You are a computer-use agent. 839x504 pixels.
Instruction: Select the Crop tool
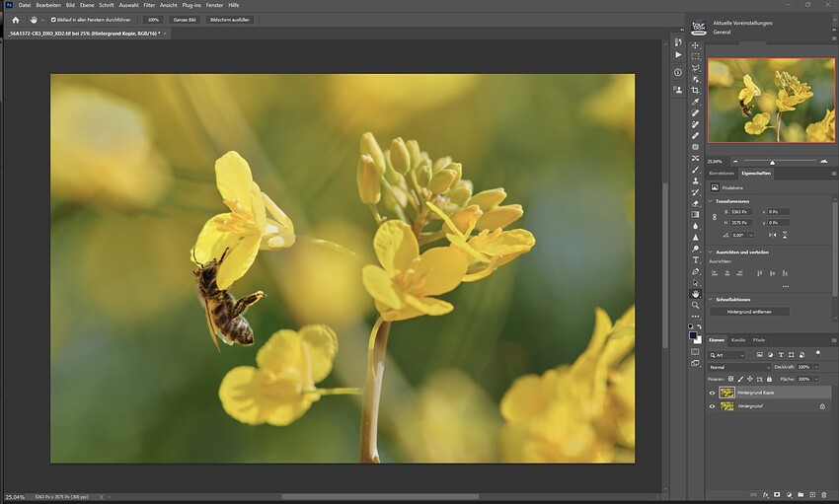tap(695, 90)
